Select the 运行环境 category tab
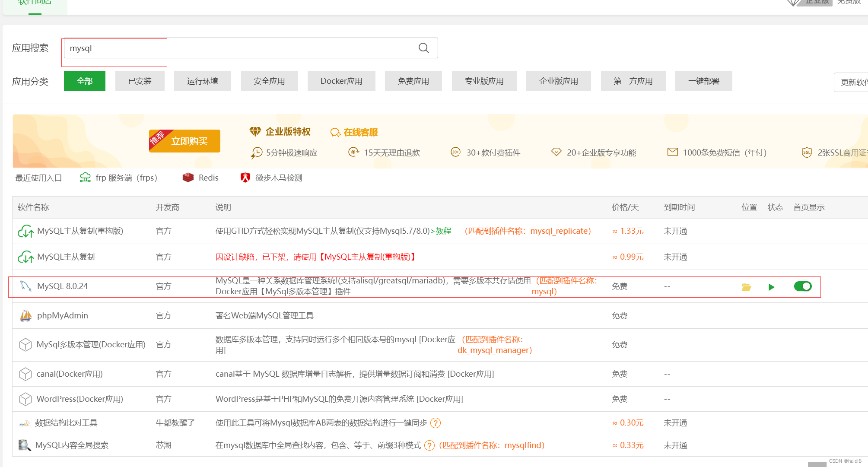Screen dimensions: 868x467 point(203,81)
